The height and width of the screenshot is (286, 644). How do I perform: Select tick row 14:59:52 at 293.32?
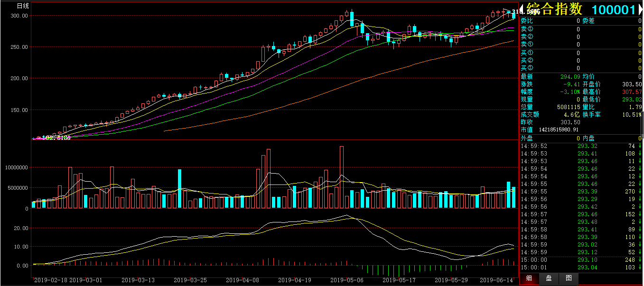coord(581,146)
